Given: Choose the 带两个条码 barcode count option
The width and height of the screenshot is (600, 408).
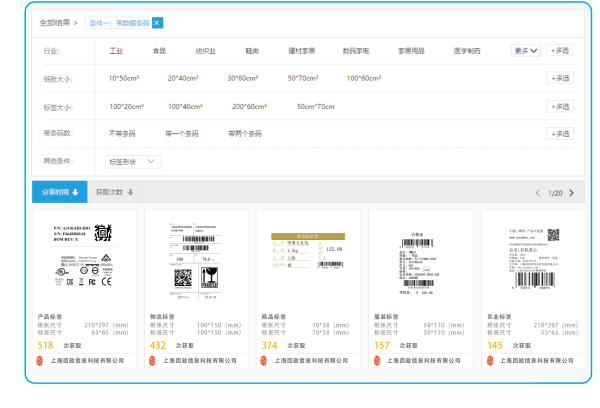Looking at the screenshot, I should click(x=244, y=133).
